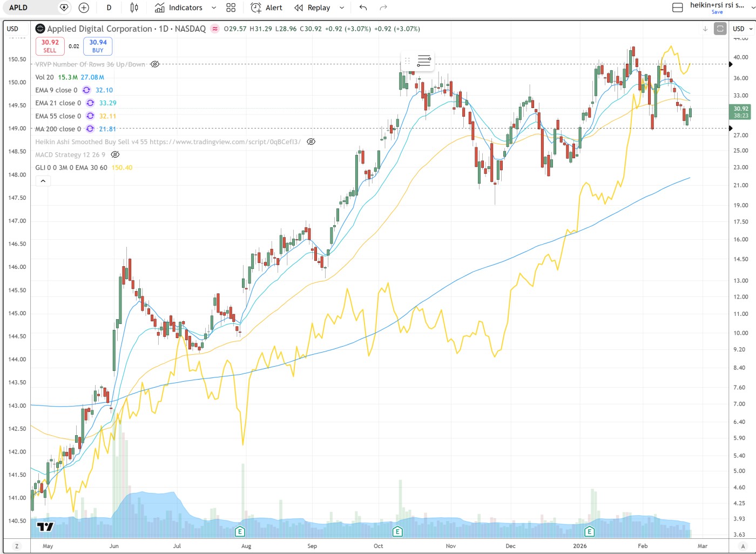
Task: Unhide the Heikin Ashi Smoothed indicator
Action: click(311, 142)
